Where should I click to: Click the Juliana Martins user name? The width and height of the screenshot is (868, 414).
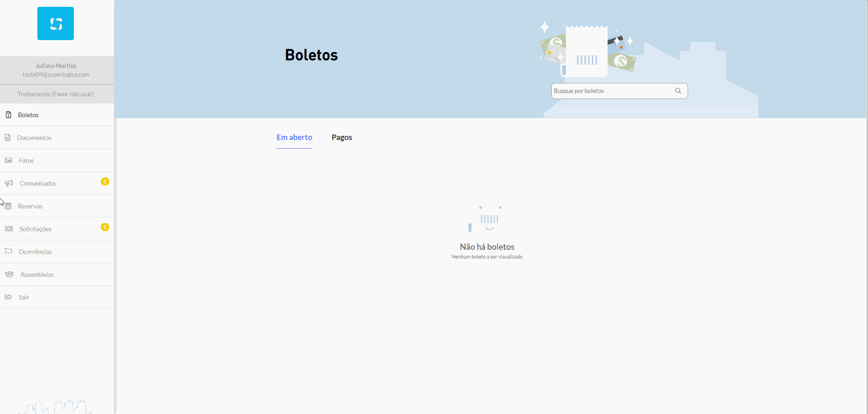coord(56,66)
